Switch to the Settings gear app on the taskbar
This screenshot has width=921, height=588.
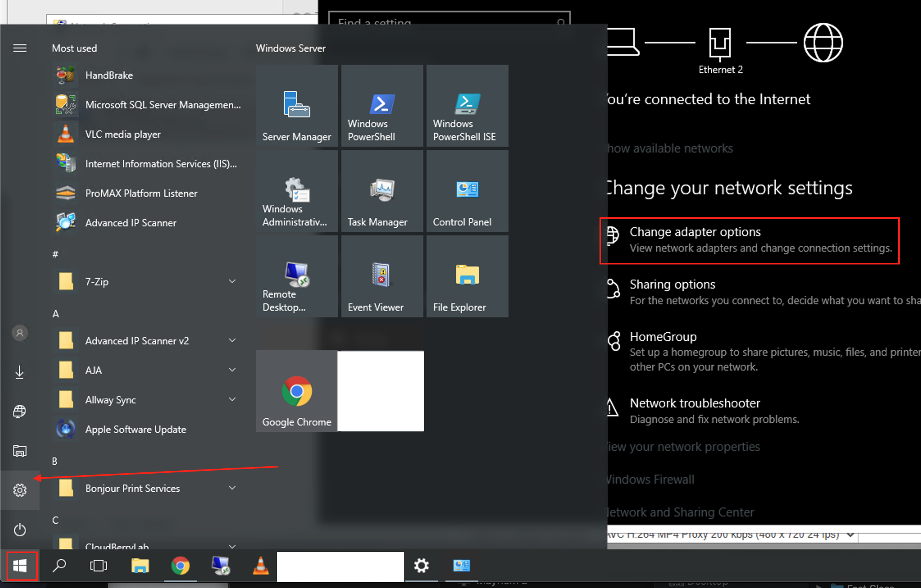click(422, 566)
